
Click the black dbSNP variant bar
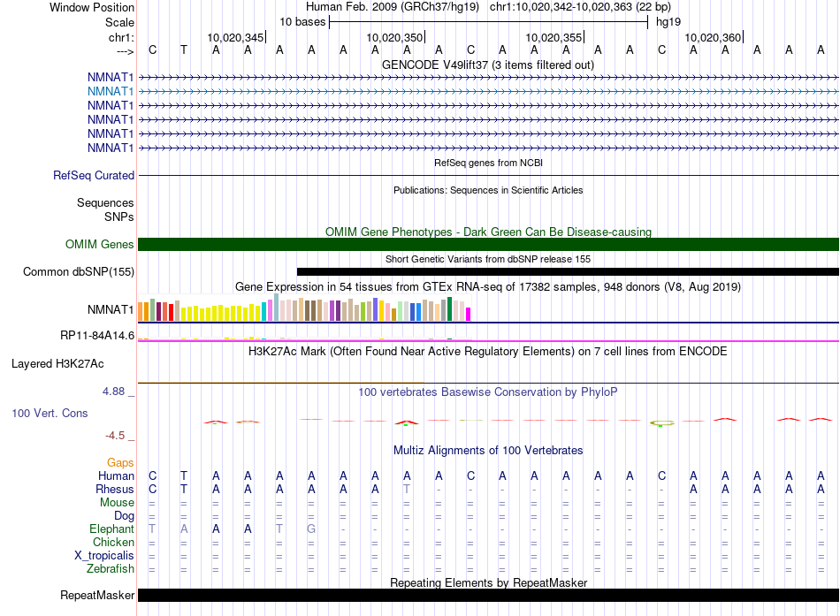tap(568, 271)
